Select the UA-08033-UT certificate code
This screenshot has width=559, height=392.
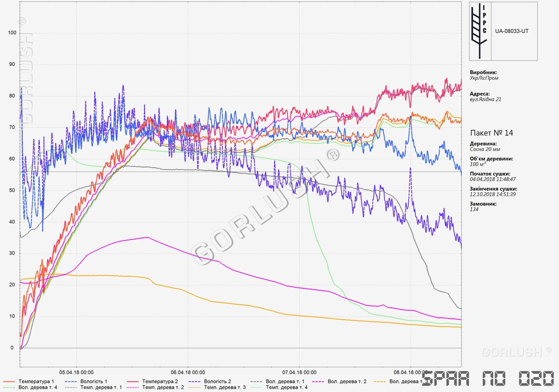point(511,31)
